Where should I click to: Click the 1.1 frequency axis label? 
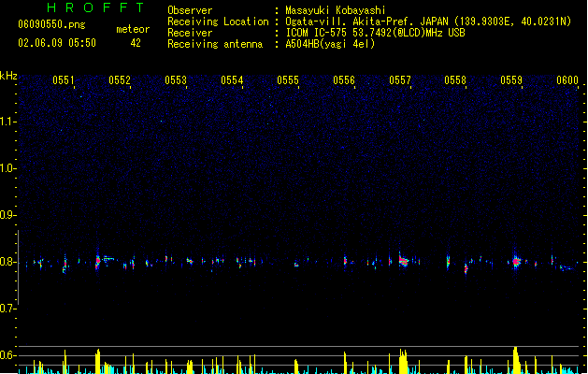tap(8, 122)
